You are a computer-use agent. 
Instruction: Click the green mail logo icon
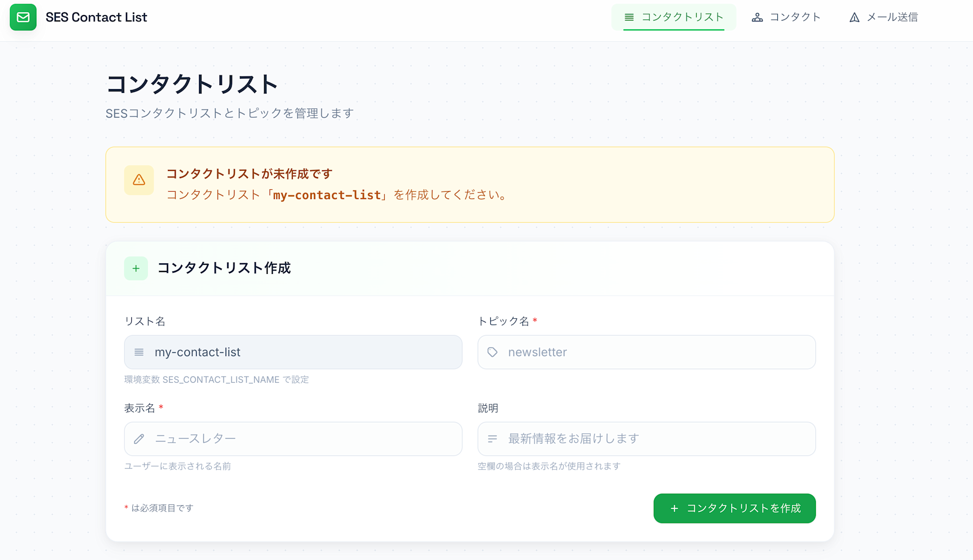23,18
